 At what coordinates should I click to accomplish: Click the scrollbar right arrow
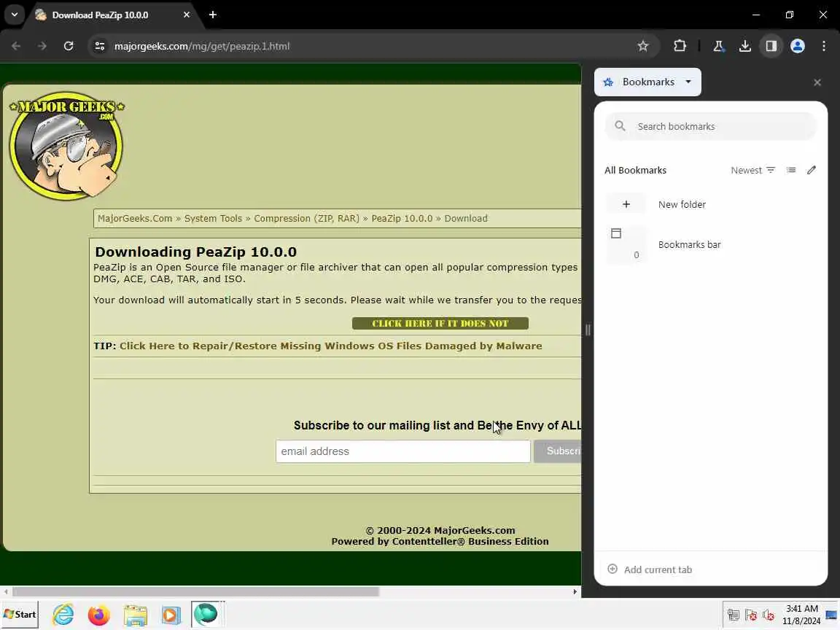[575, 592]
